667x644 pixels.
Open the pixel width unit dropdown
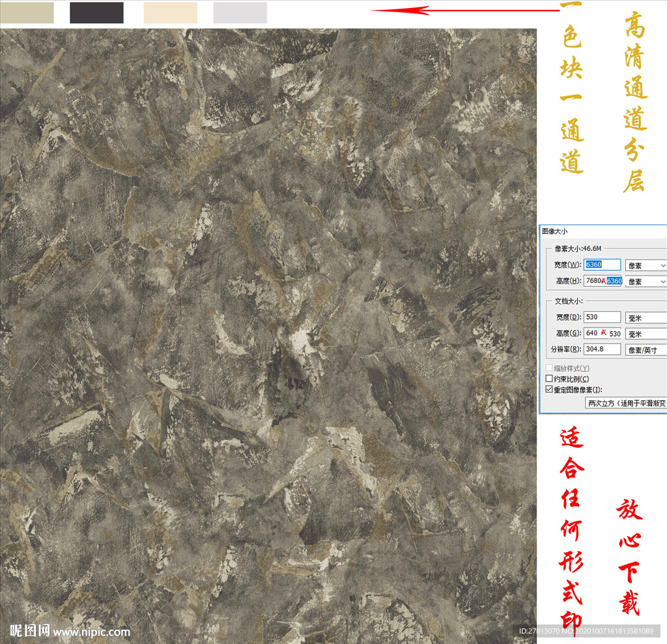[x=646, y=266]
